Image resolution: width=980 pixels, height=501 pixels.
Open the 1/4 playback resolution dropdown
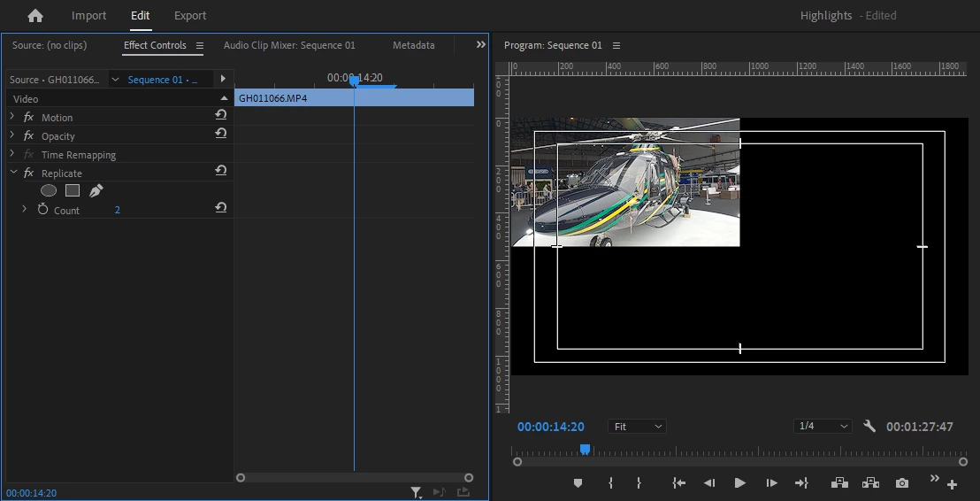tap(822, 427)
